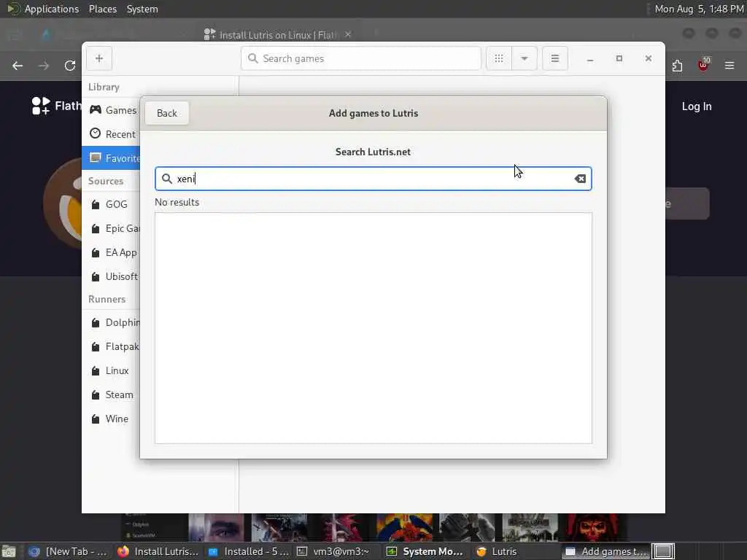This screenshot has height=560, width=747.
Task: Open view options dropdown arrow in Lutris
Action: [x=525, y=58]
